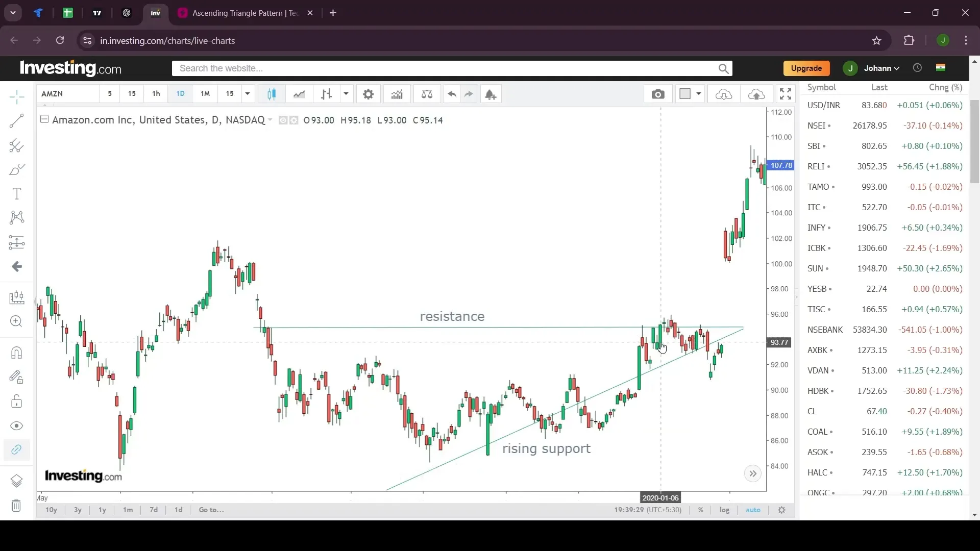Expand the chart type dropdown arrow
The image size is (980, 551).
(345, 93)
